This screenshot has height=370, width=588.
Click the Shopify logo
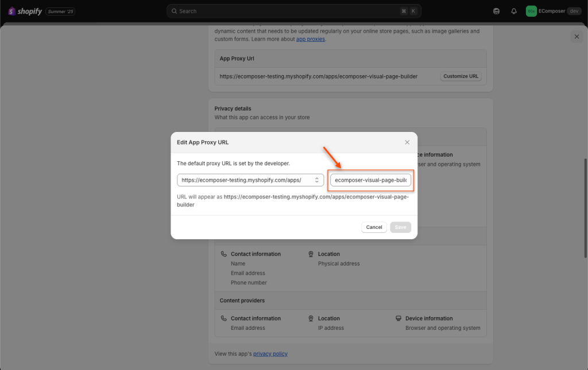[x=25, y=11]
